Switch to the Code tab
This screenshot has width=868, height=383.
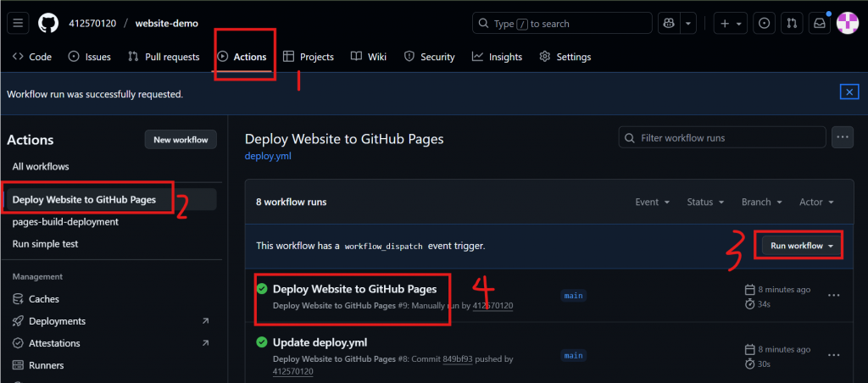tap(32, 57)
